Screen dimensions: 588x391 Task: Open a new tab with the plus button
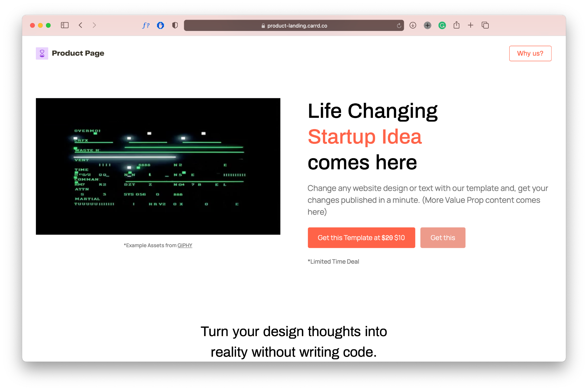471,25
